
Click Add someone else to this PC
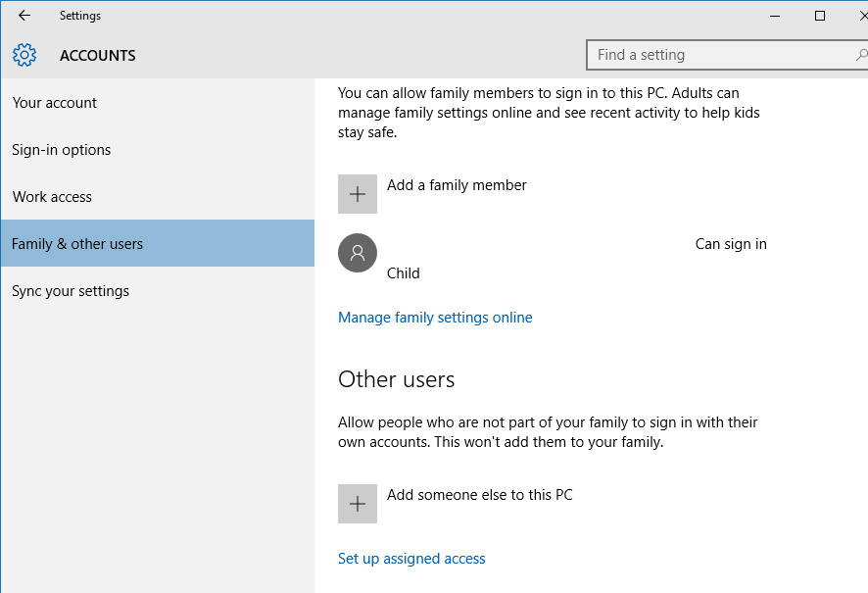pos(479,494)
